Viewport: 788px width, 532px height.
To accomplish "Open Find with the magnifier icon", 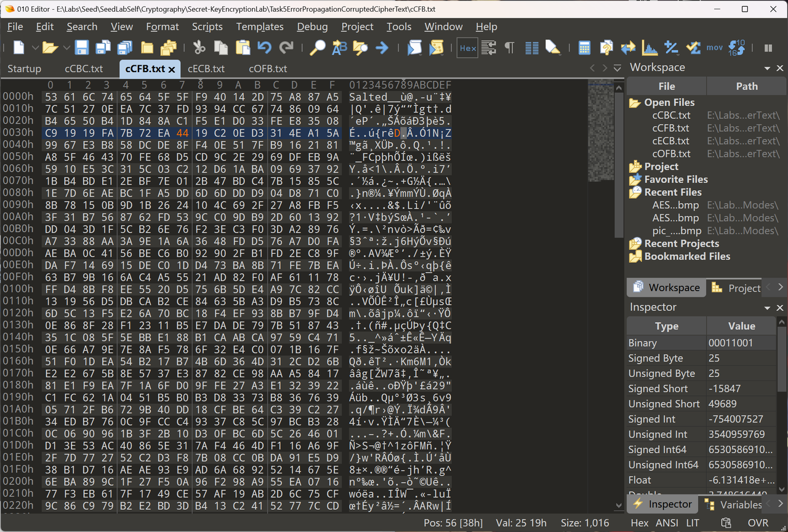I will (317, 47).
